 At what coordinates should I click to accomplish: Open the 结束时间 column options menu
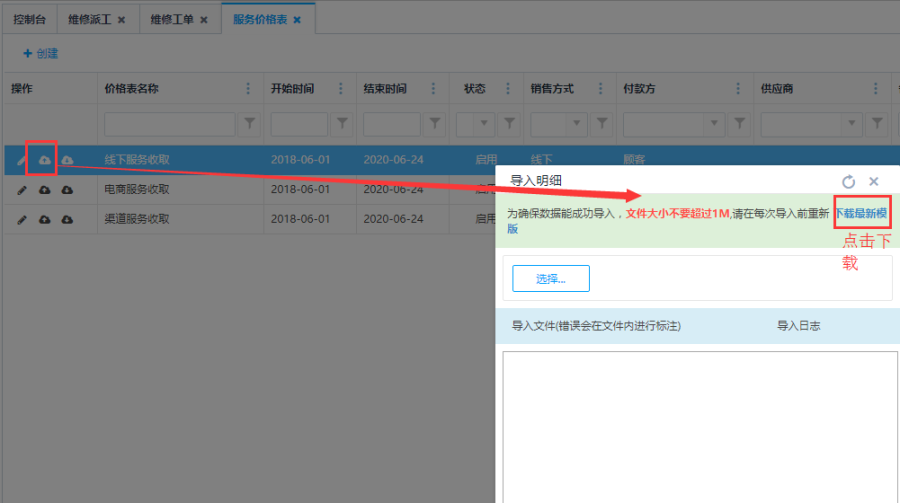434,89
